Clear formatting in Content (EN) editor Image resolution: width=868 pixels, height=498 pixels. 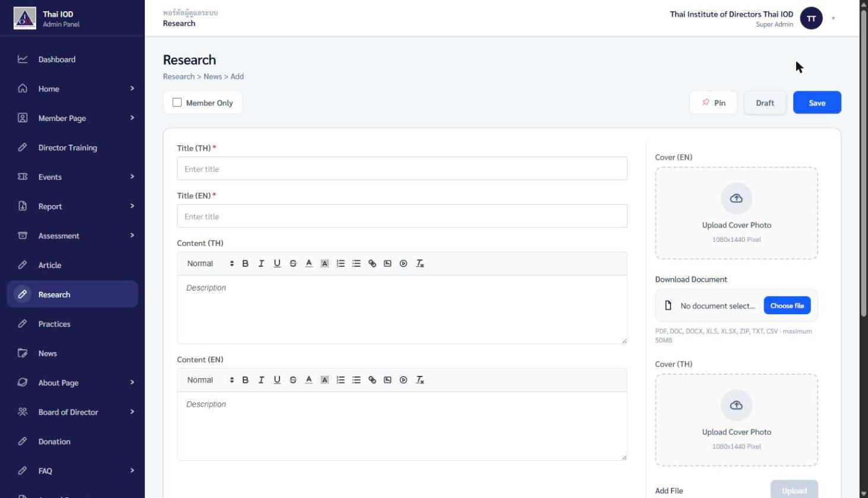(x=419, y=380)
